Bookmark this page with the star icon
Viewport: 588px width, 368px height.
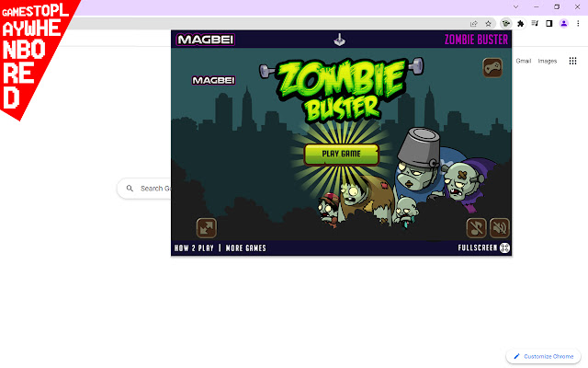point(488,24)
